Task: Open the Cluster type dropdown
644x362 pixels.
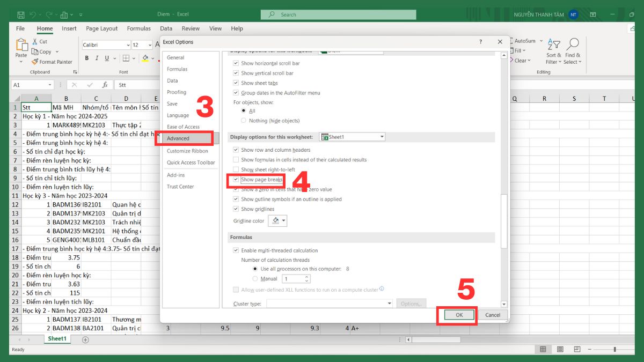Action: pos(390,303)
